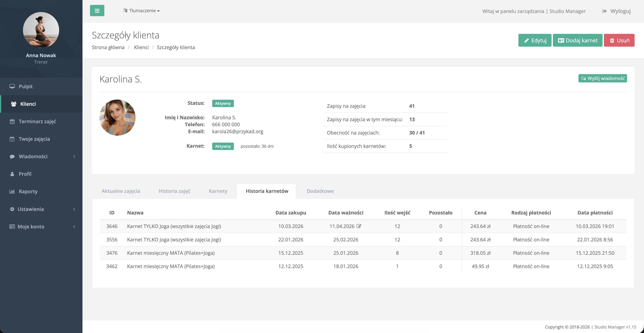Screen dimensions: 644x333
Task: Click the Klienci breadcrumb link
Action: point(141,47)
